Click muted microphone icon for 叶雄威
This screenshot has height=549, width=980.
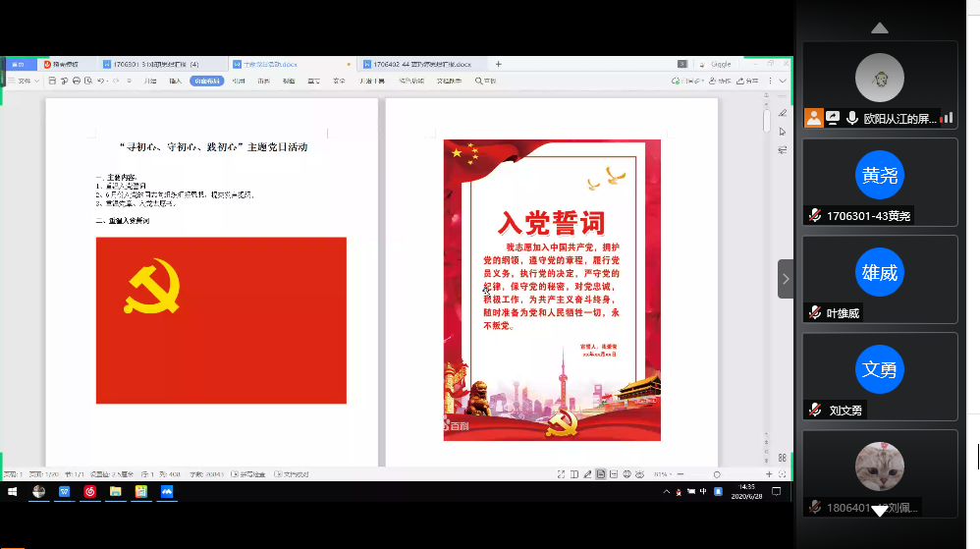(x=814, y=312)
